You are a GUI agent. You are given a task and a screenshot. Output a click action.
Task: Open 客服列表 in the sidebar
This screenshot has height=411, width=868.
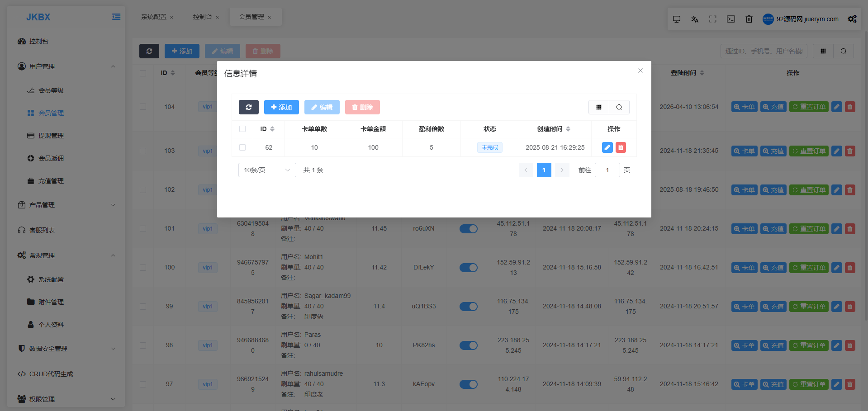[x=66, y=230]
